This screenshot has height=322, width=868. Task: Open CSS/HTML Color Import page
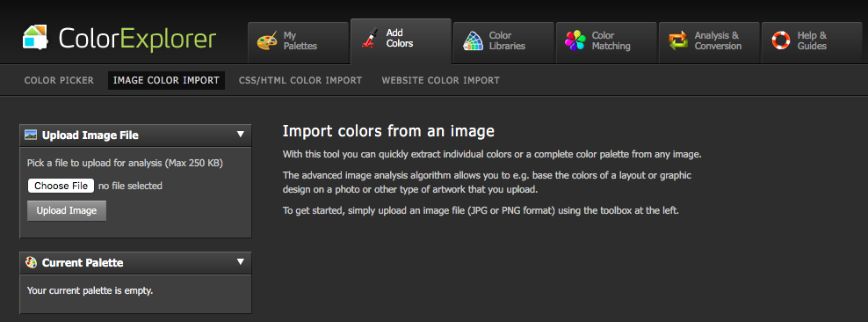click(x=300, y=80)
